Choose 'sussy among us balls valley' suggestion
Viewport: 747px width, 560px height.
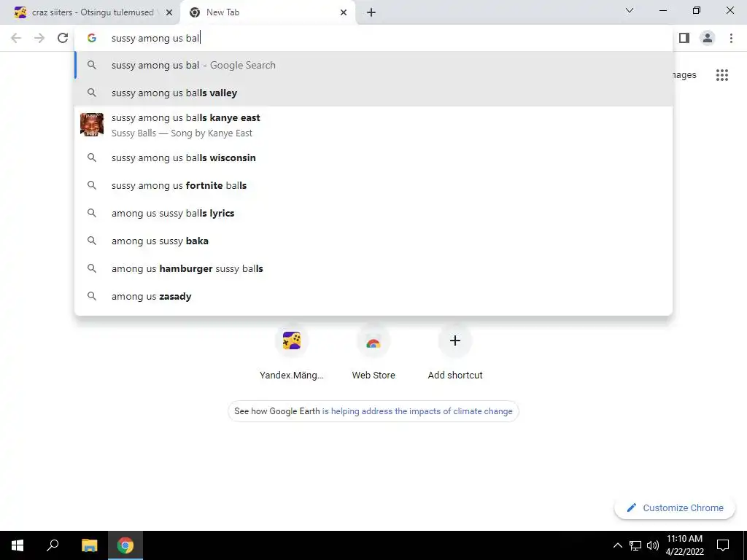373,93
